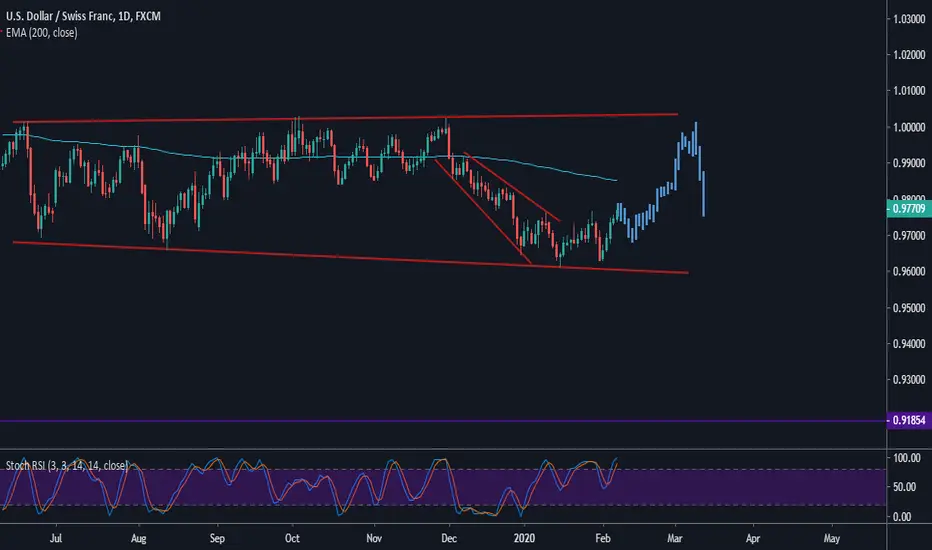Select the purple horizontal line at 0.91854
This screenshot has width=932, height=550.
[x=443, y=421]
